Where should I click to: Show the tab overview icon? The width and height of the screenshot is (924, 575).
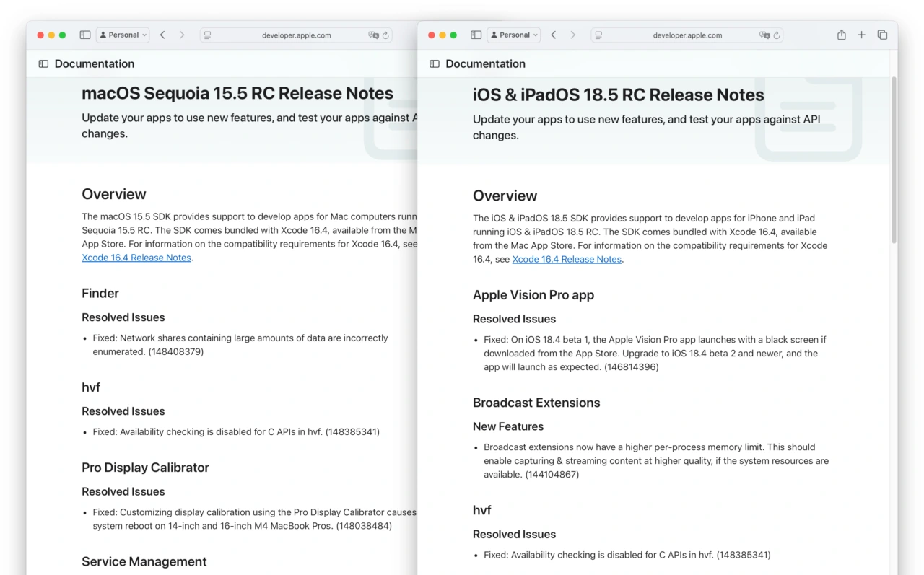click(x=882, y=35)
